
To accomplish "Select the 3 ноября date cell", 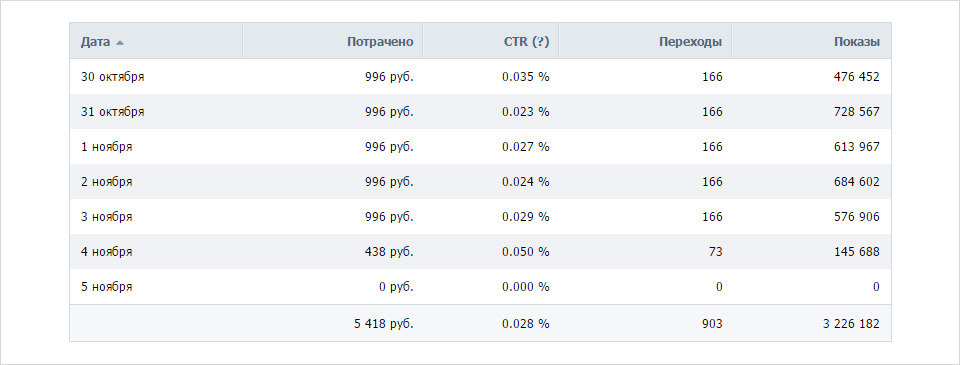I will pyautogui.click(x=107, y=217).
